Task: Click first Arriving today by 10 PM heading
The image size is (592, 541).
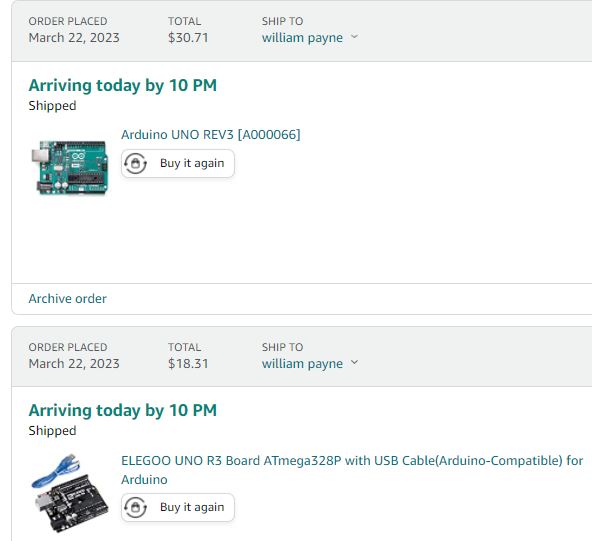Action: pyautogui.click(x=123, y=86)
